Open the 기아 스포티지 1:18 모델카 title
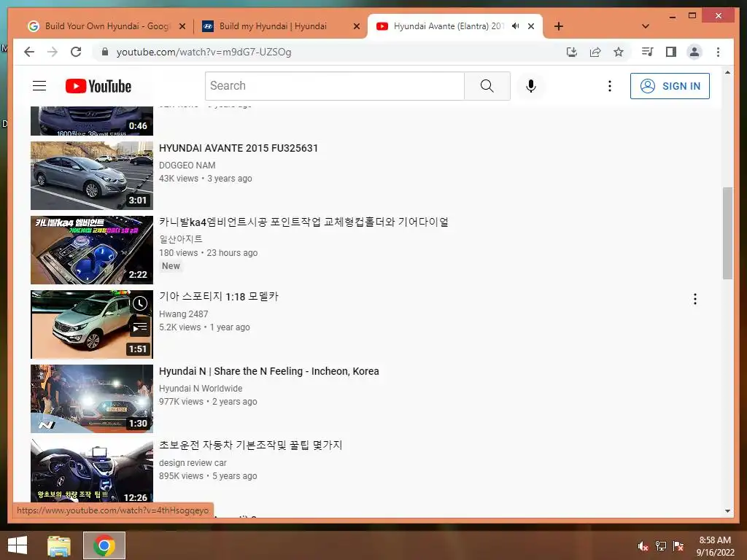The height and width of the screenshot is (560, 747). pos(219,297)
